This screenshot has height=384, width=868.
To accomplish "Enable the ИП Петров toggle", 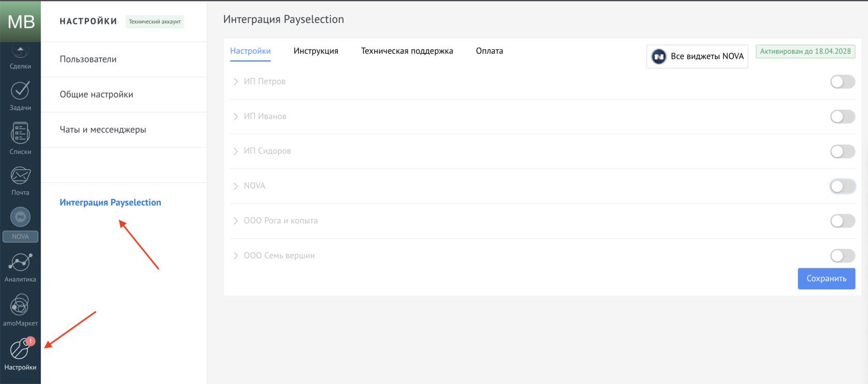I will [842, 82].
